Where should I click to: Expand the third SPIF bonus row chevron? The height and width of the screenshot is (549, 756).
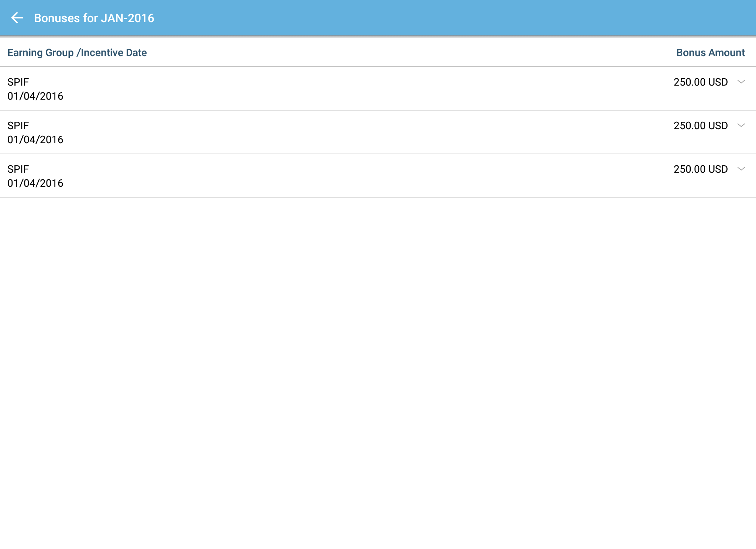coord(741,169)
